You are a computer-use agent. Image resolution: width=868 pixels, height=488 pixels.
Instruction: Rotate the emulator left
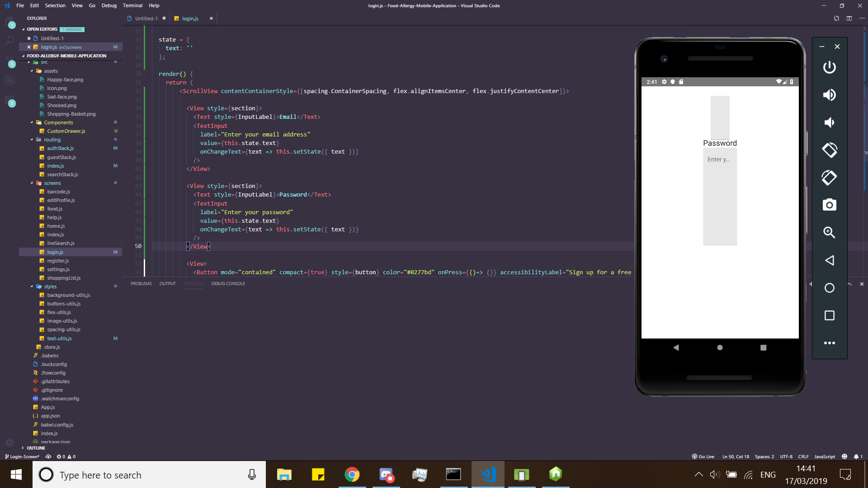tap(829, 150)
